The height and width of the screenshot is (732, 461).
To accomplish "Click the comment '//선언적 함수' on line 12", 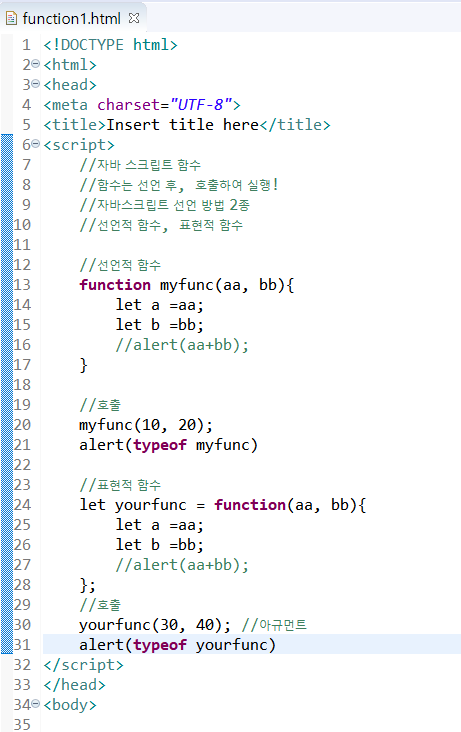I will click(x=120, y=265).
